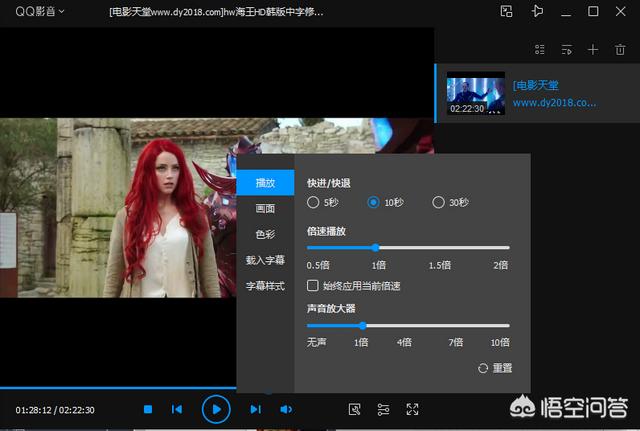Open the 字幕样式 tab

[x=265, y=286]
